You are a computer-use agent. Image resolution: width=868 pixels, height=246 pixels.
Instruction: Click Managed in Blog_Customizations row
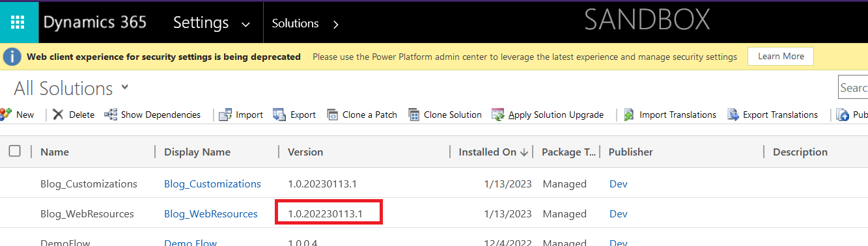tap(565, 184)
